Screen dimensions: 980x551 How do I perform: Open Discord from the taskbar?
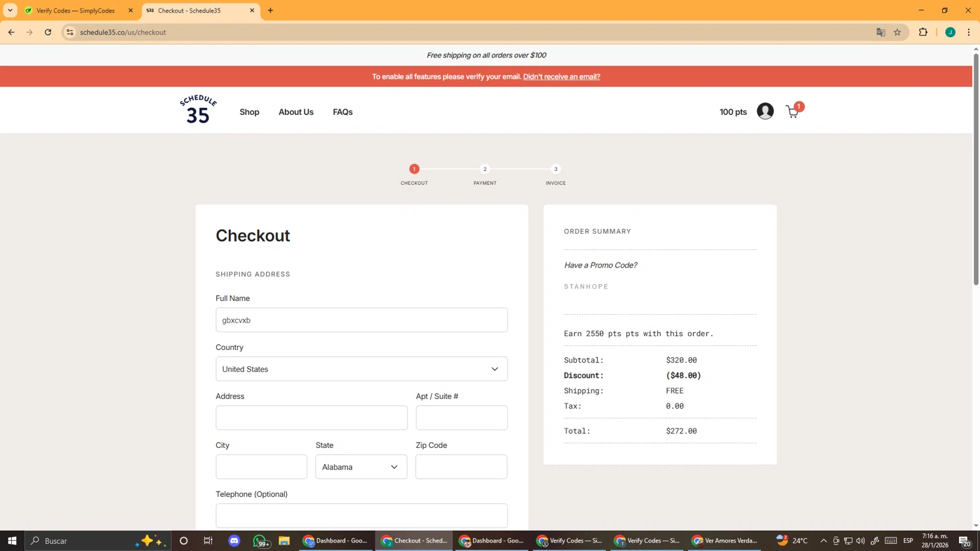tap(235, 541)
